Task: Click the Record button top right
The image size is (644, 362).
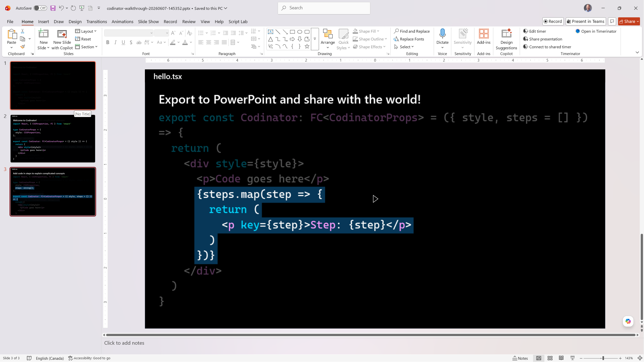Action: [553, 21]
